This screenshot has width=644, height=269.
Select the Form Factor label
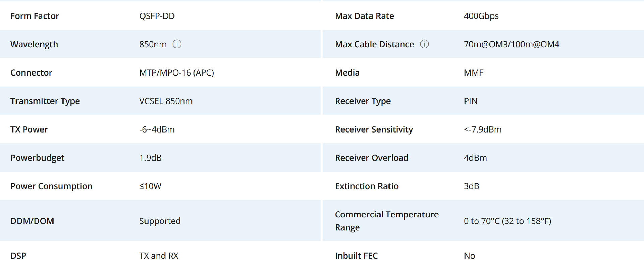tap(35, 16)
